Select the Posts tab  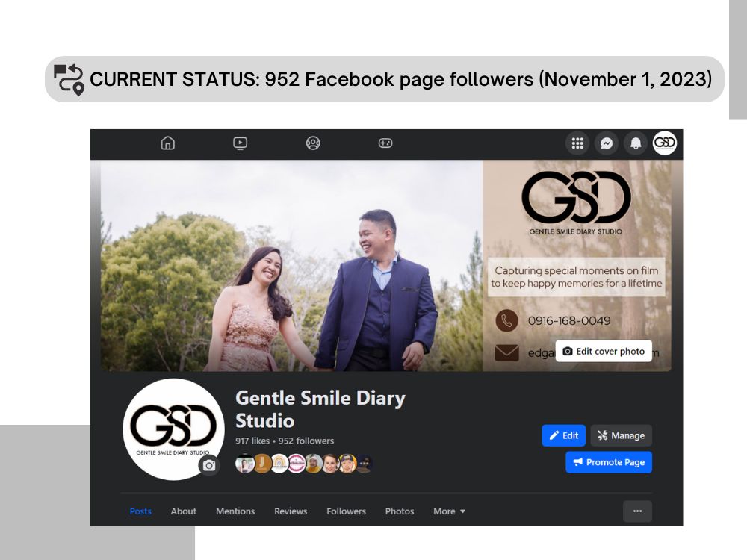140,511
